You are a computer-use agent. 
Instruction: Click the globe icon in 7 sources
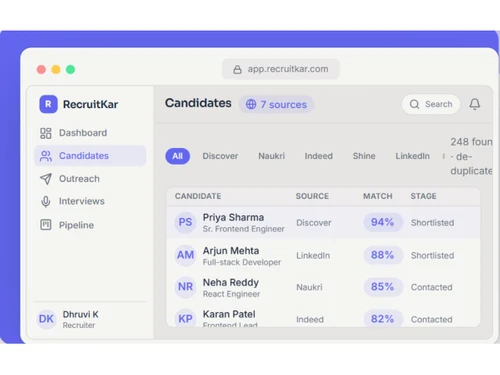(251, 104)
